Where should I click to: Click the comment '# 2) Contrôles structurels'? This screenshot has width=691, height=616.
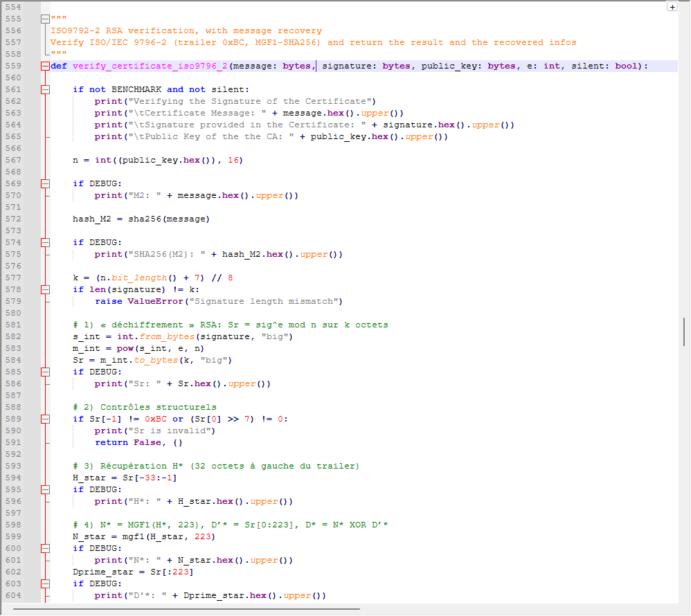click(145, 407)
